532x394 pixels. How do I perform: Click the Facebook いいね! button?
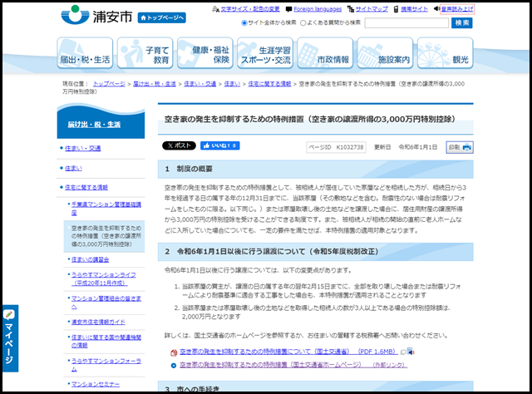[x=219, y=145]
